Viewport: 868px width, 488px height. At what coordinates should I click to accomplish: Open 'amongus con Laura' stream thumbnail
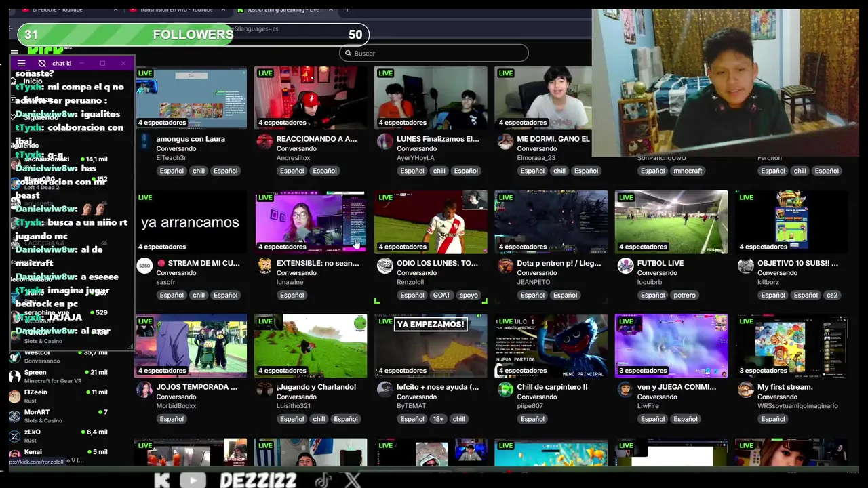(x=191, y=98)
